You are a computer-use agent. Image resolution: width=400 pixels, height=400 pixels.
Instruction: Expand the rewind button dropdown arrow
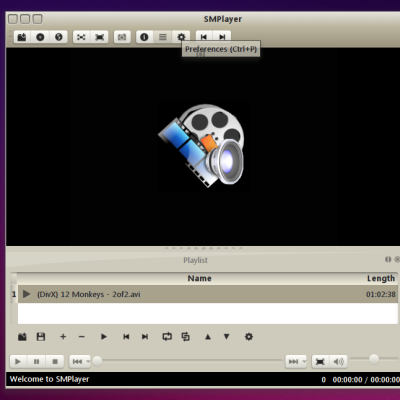88,361
